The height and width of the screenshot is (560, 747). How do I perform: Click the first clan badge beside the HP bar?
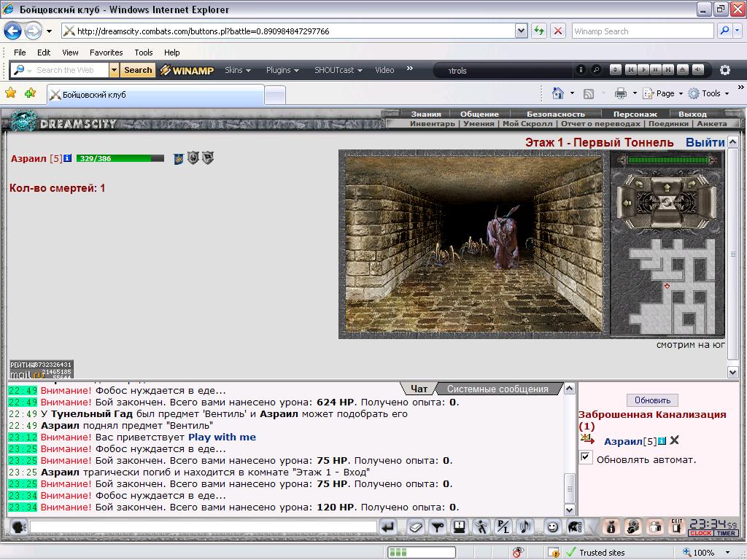pyautogui.click(x=178, y=158)
